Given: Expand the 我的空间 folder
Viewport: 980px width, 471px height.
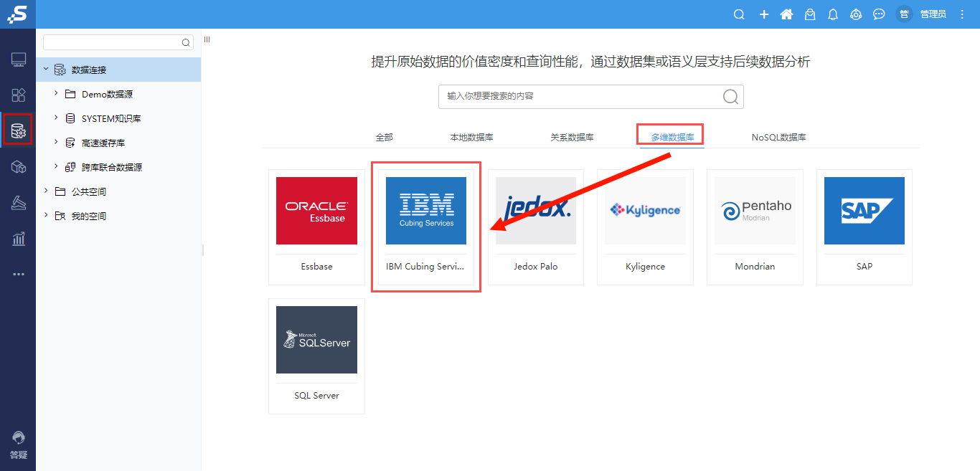Looking at the screenshot, I should tap(46, 216).
